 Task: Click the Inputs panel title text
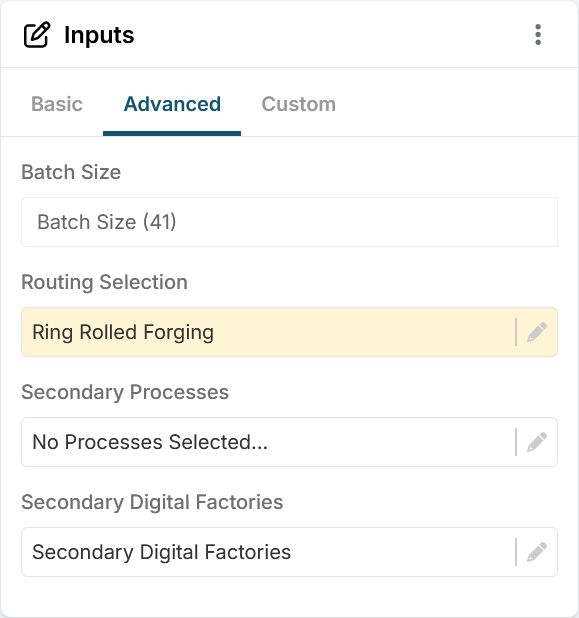(99, 35)
